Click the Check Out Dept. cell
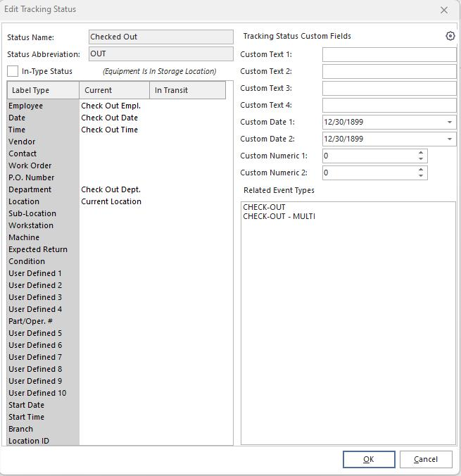Screen dimensions: 461x476 point(110,189)
